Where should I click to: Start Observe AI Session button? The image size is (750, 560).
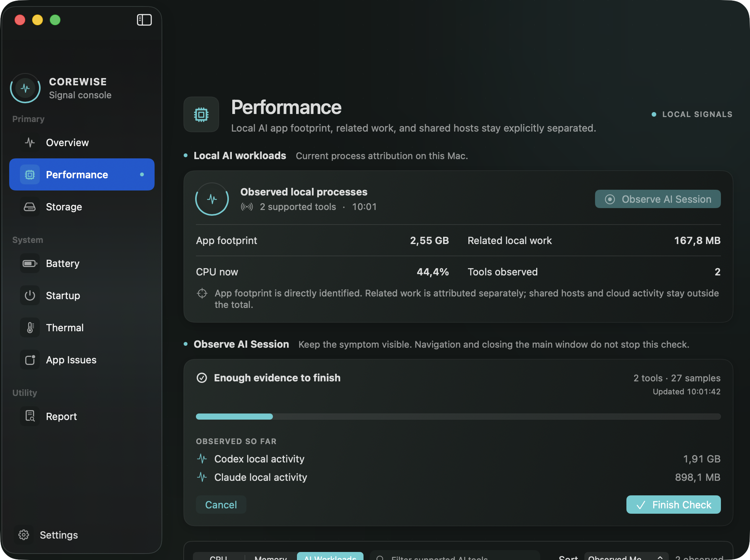(658, 199)
